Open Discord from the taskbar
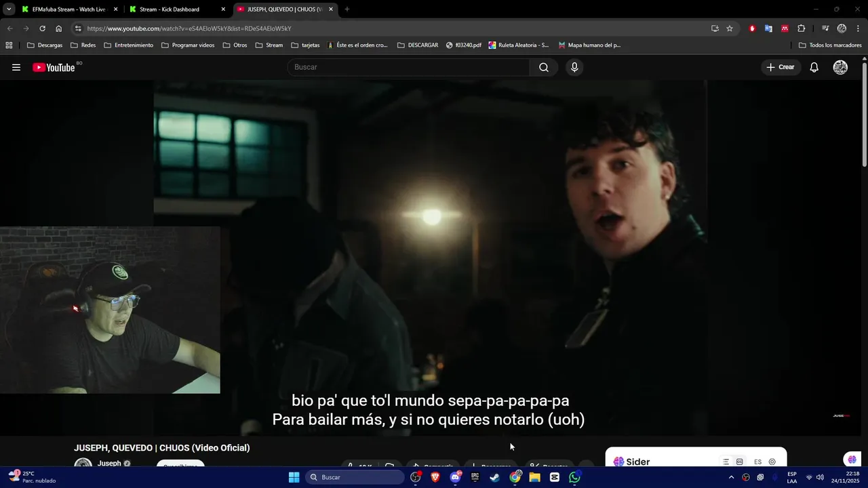 455,477
